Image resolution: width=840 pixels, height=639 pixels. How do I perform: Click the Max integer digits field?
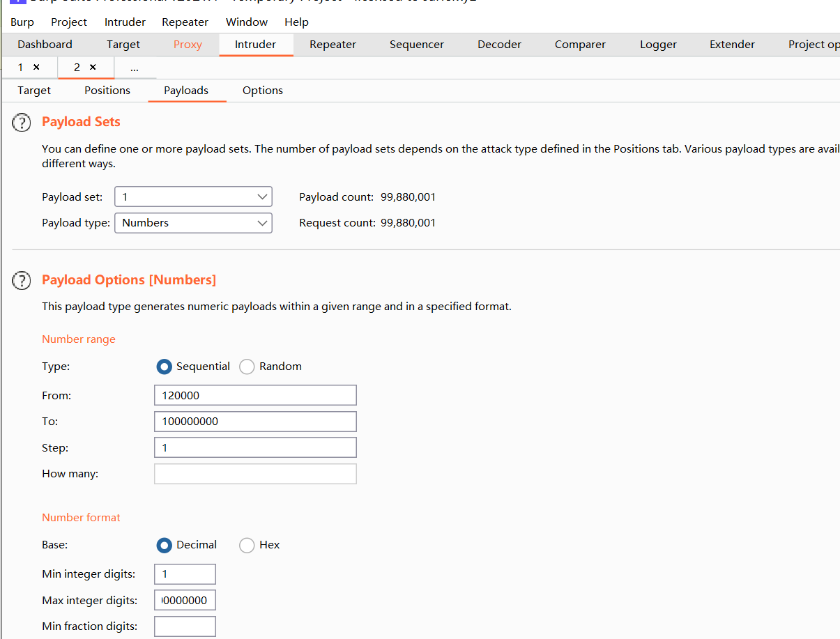point(185,600)
